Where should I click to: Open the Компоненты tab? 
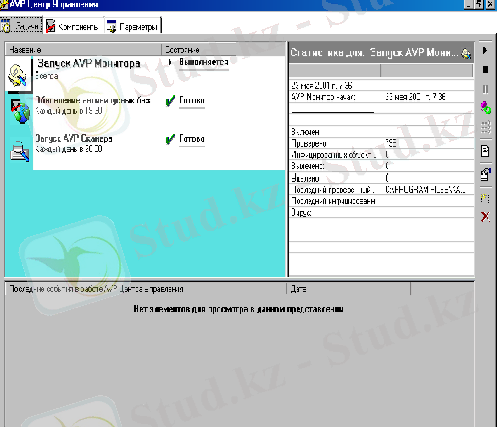(73, 26)
